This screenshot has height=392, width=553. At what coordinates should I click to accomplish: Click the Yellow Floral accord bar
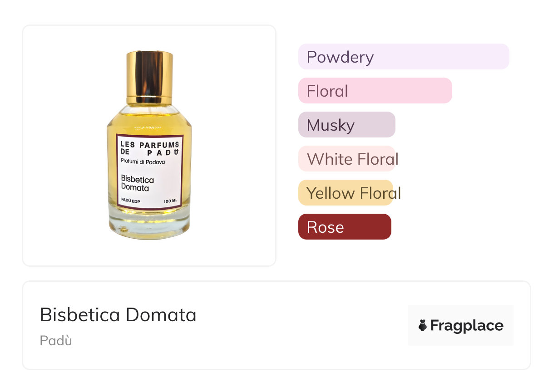coord(346,193)
